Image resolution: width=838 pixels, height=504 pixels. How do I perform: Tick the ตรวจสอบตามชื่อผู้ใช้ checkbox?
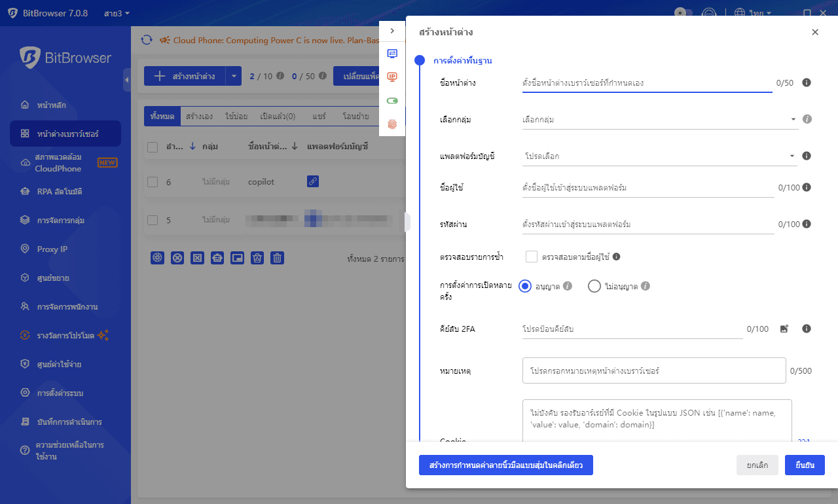[532, 257]
